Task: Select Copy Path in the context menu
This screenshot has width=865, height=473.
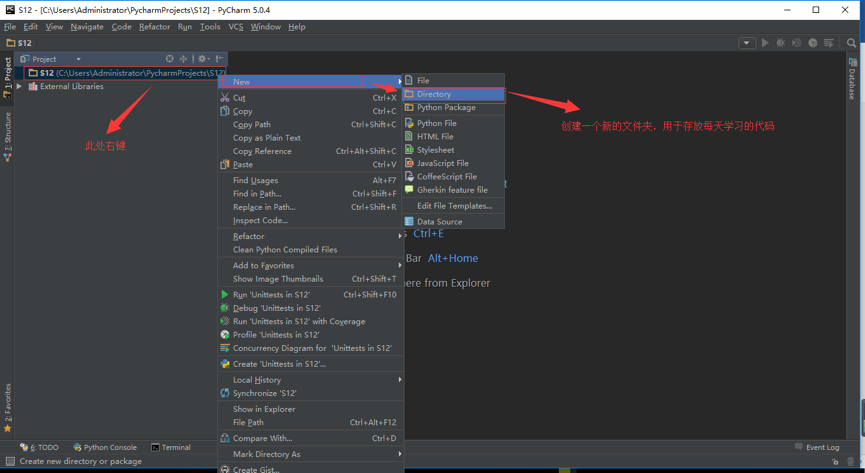Action: [x=311, y=124]
